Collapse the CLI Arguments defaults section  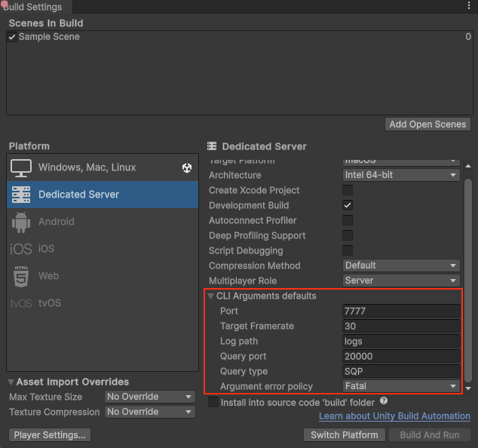click(x=211, y=296)
